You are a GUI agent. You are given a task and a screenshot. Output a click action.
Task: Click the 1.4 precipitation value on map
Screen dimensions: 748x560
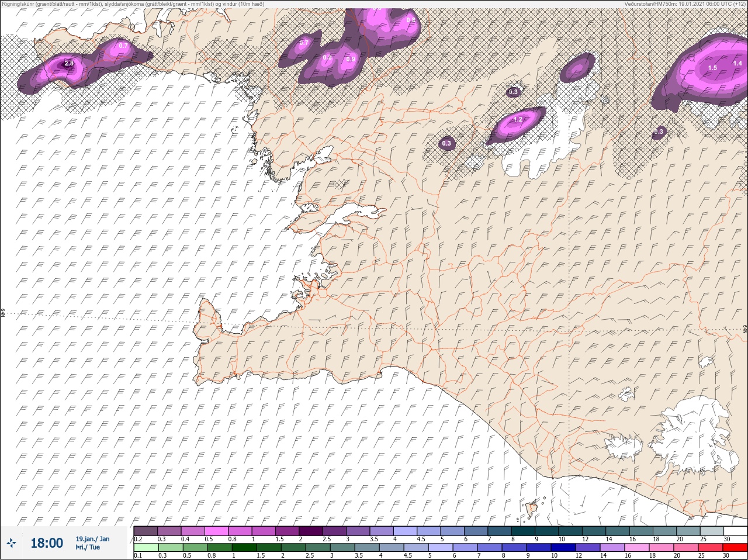[x=737, y=63]
